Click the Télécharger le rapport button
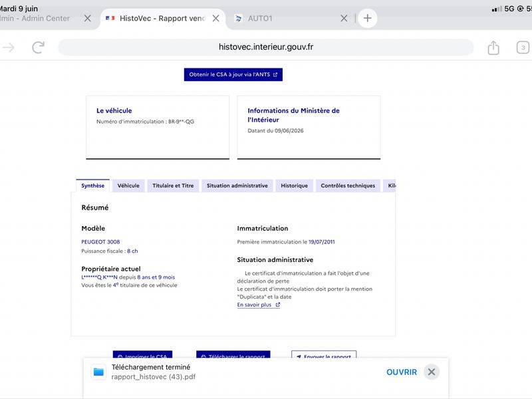 [233, 354]
